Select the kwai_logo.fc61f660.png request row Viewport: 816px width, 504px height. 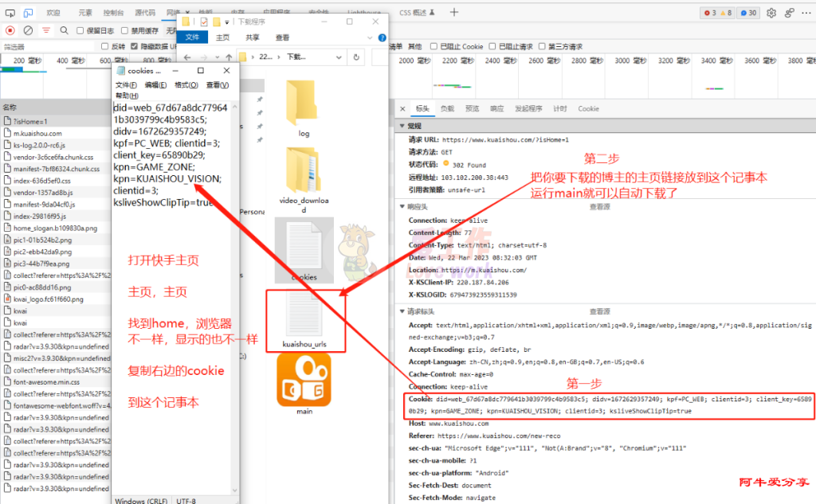56,299
